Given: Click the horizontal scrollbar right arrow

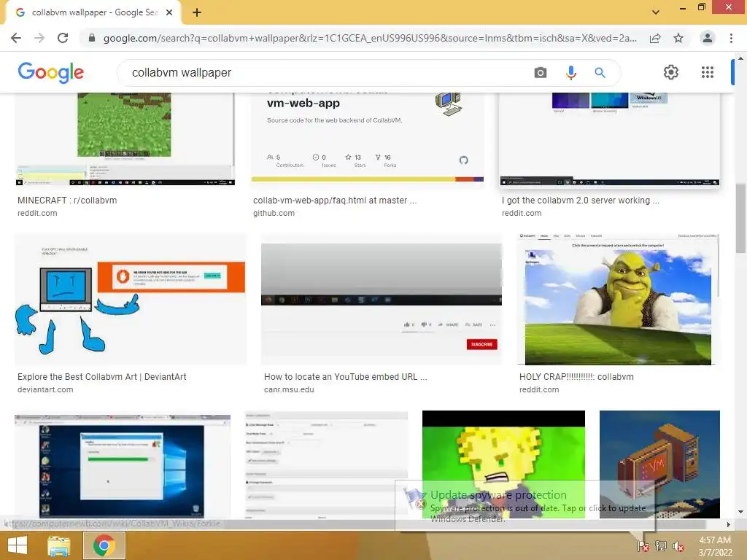Looking at the screenshot, I should pos(728,524).
